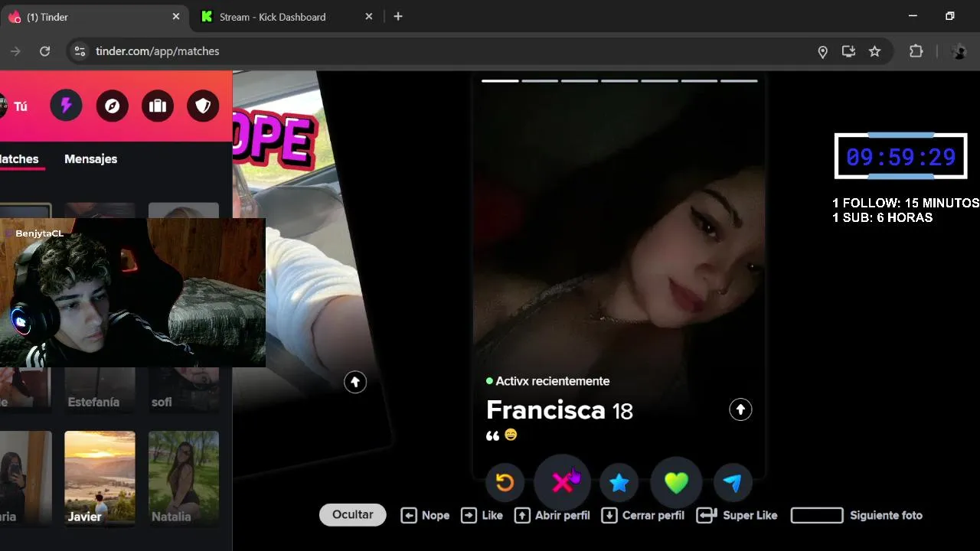Jump to the first photo indicator segment
980x551 pixels.
(500, 80)
